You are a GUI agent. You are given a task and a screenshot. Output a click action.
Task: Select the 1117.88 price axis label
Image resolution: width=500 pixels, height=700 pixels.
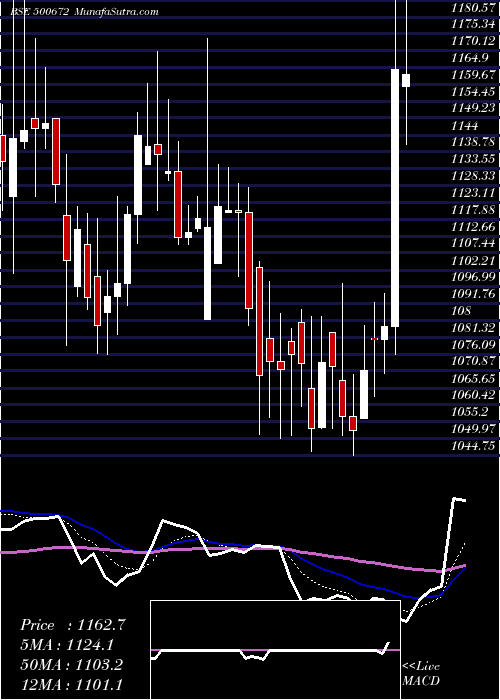click(x=473, y=209)
